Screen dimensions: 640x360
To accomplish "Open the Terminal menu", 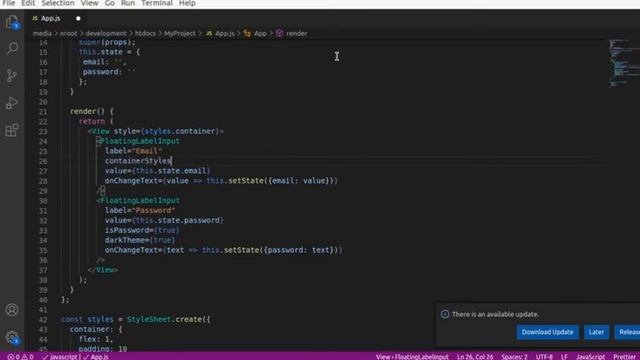I will click(157, 3).
